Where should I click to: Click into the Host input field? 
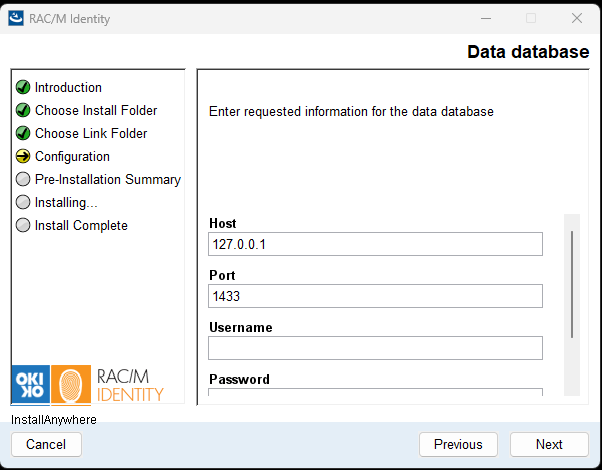(375, 244)
